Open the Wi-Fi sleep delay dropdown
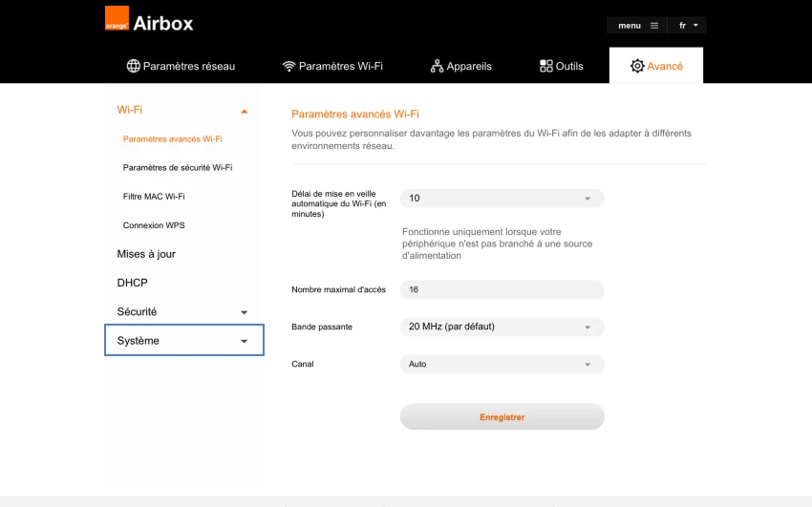 [502, 199]
